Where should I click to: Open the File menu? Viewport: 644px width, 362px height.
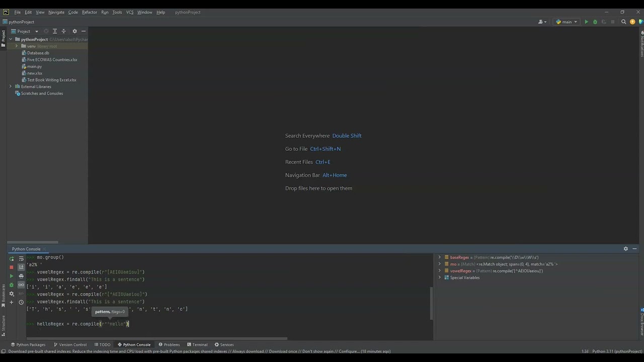(17, 12)
